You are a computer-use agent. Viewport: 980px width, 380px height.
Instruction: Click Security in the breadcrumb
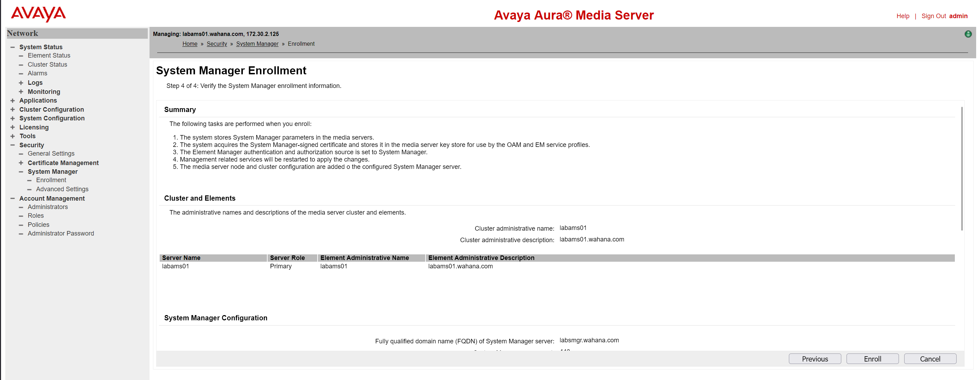click(217, 44)
